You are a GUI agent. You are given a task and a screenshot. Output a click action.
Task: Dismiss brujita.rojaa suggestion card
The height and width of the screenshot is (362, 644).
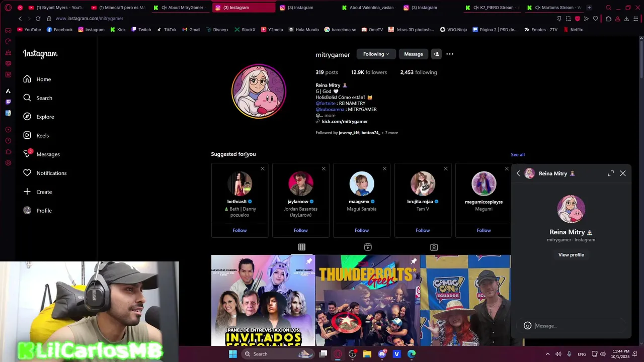point(445,168)
